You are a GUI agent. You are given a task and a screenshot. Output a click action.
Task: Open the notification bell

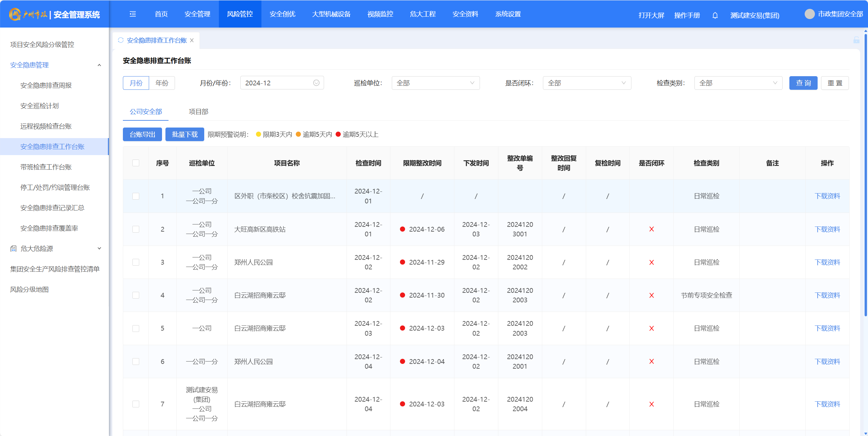point(715,15)
